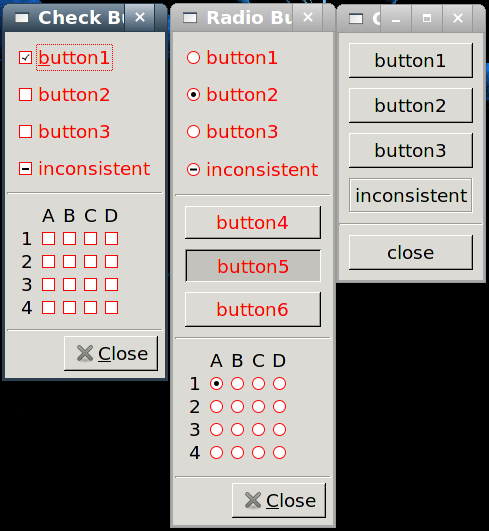Image resolution: width=489 pixels, height=531 pixels.
Task: Click Close button in Check Buttons window
Action: tap(111, 354)
